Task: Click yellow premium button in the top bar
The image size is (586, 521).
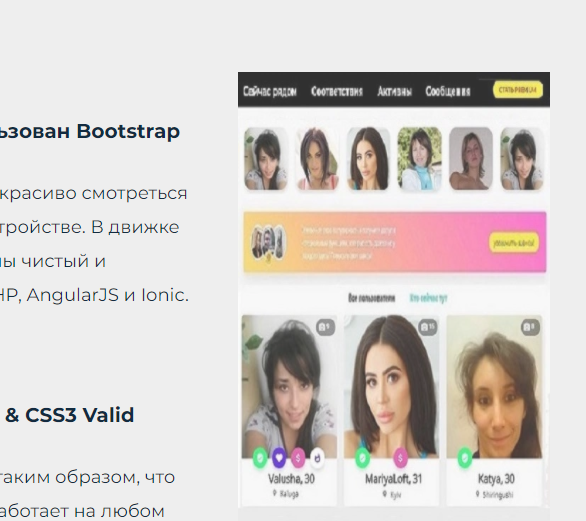Action: coord(518,90)
